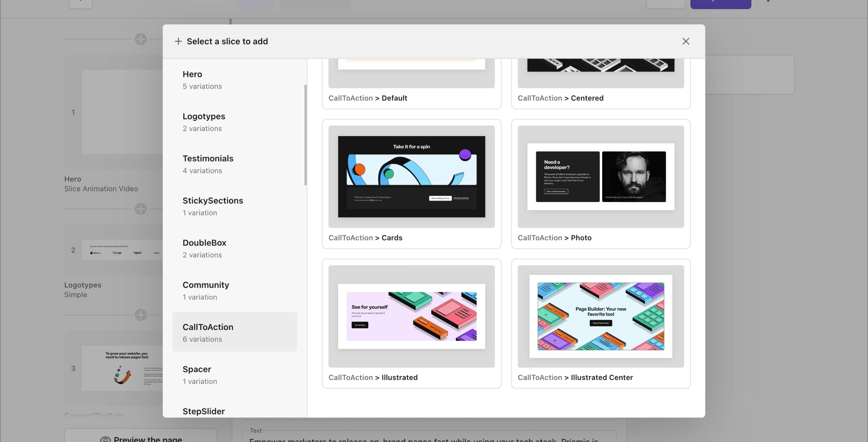Add the CallToAction Illustrated Center variation
The height and width of the screenshot is (442, 868).
tap(601, 323)
